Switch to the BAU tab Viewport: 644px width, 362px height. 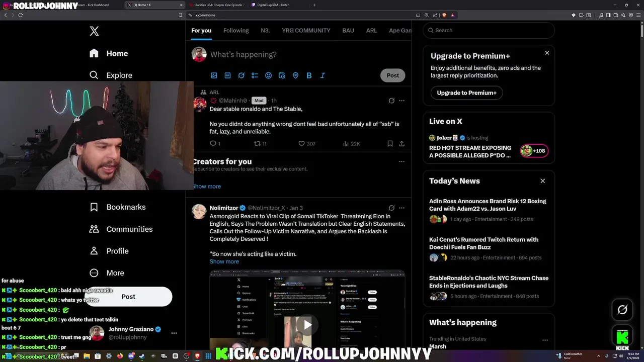[x=348, y=31]
